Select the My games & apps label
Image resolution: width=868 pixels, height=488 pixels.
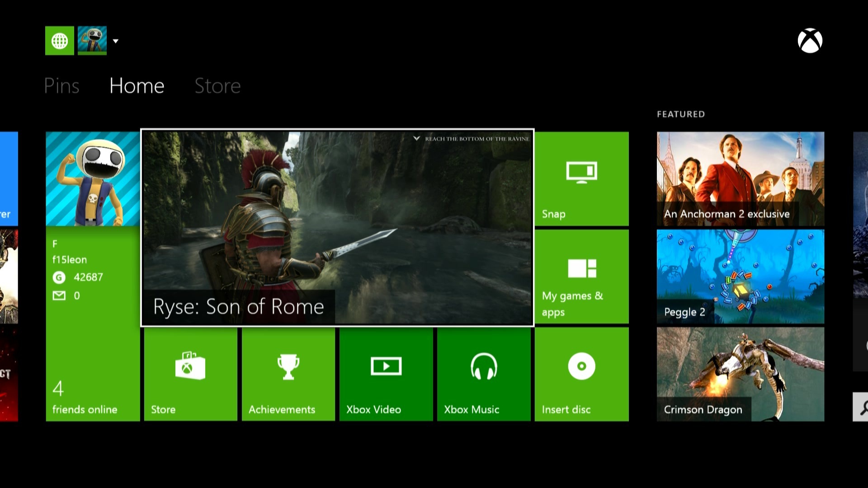pyautogui.click(x=572, y=304)
